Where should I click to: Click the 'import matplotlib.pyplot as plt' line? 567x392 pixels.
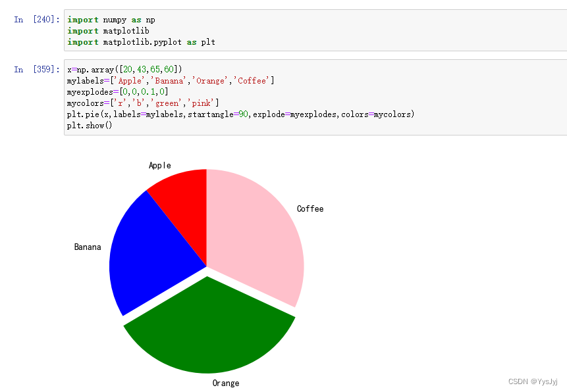pyautogui.click(x=141, y=42)
